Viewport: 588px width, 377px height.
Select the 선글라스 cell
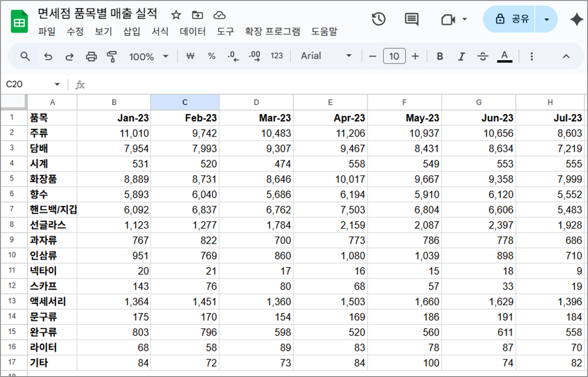point(52,225)
